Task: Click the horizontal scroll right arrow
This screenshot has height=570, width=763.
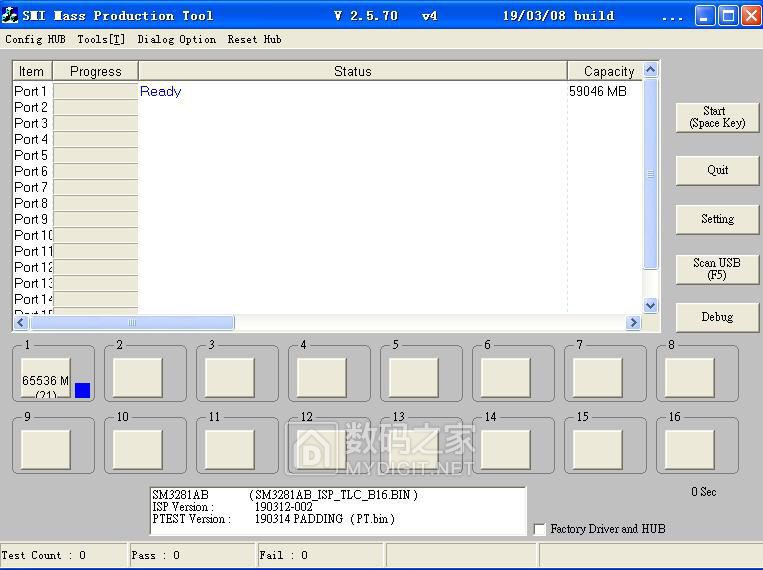Action: click(x=633, y=322)
